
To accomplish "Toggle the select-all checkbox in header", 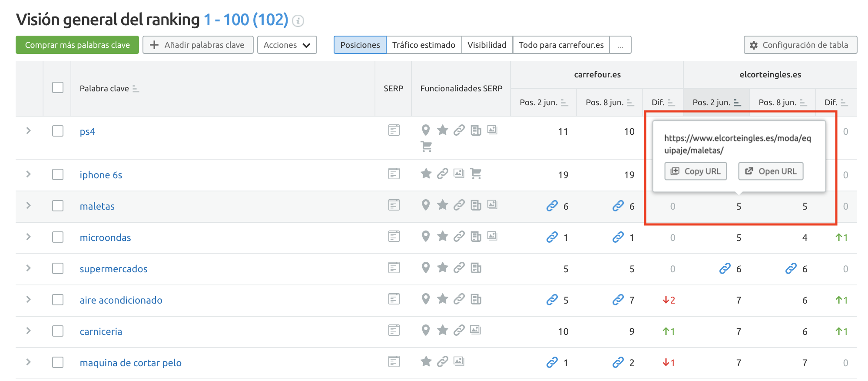I will click(58, 87).
